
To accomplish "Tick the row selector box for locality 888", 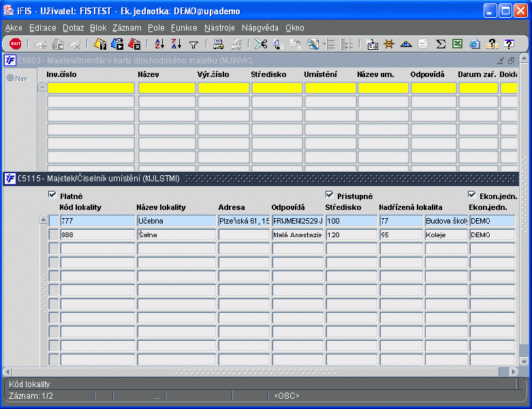I will (54, 234).
